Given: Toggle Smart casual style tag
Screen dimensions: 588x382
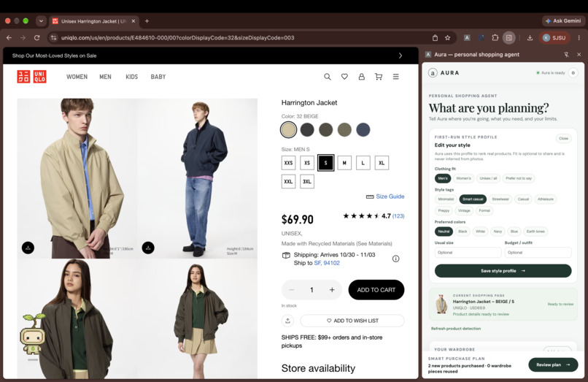Looking at the screenshot, I should (x=473, y=199).
